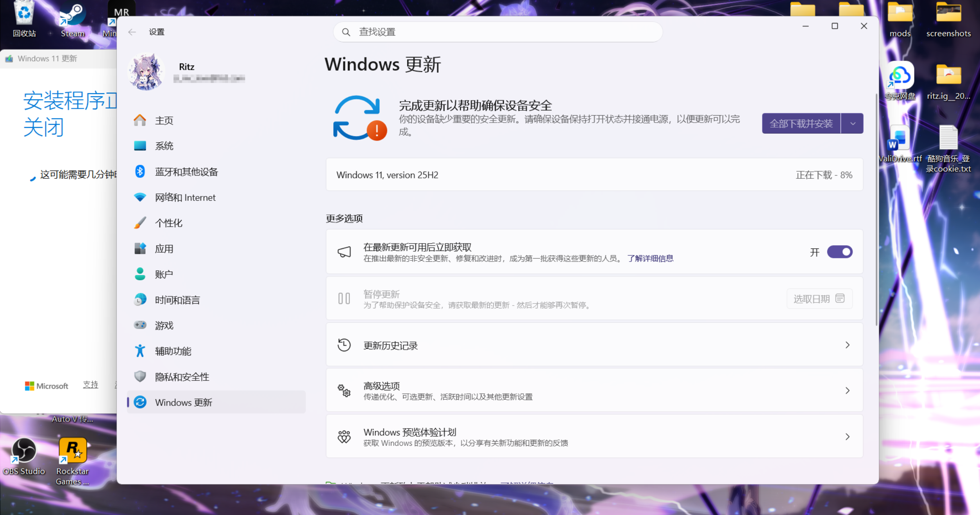Click 支持 link in Windows 11 更新 window

click(x=91, y=385)
